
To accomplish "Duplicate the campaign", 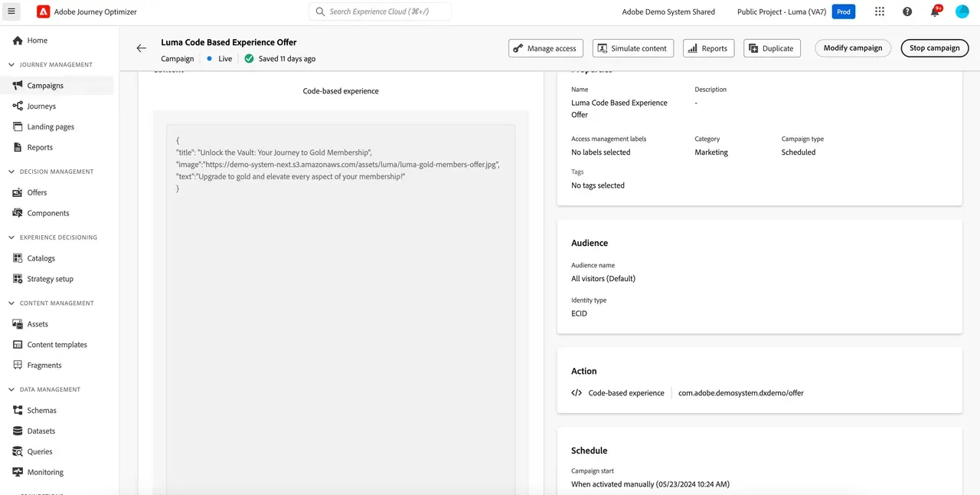I will (x=773, y=48).
